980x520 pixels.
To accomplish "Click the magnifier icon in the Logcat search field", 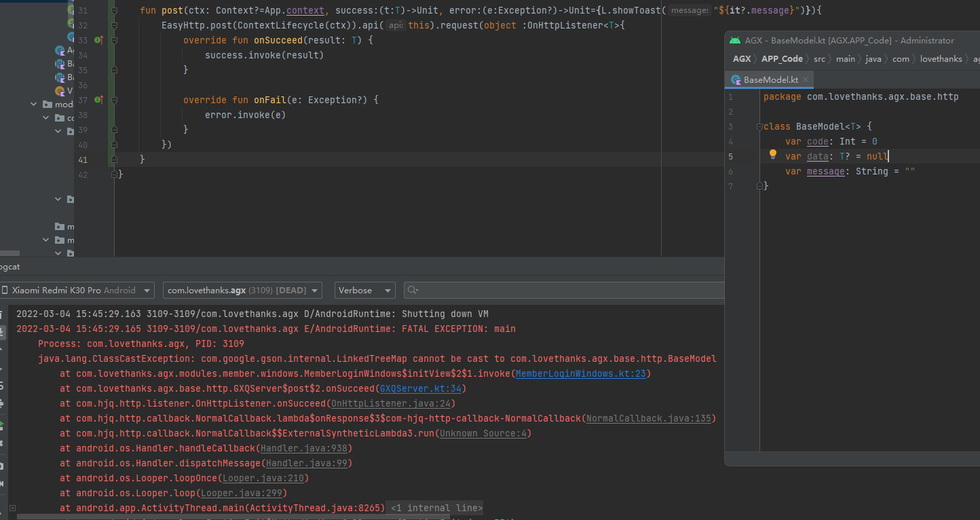I will click(412, 290).
